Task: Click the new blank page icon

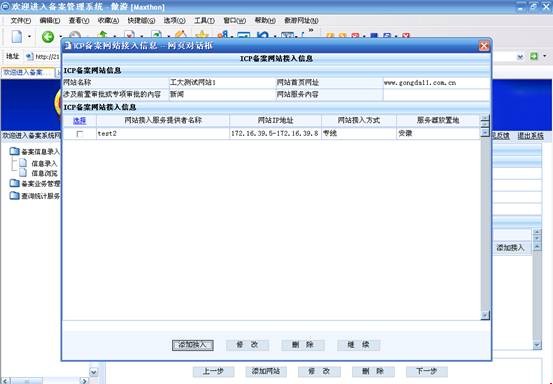Action: click(17, 37)
